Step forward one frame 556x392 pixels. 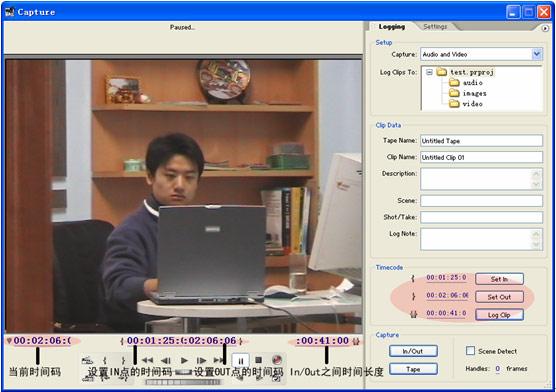[201, 360]
